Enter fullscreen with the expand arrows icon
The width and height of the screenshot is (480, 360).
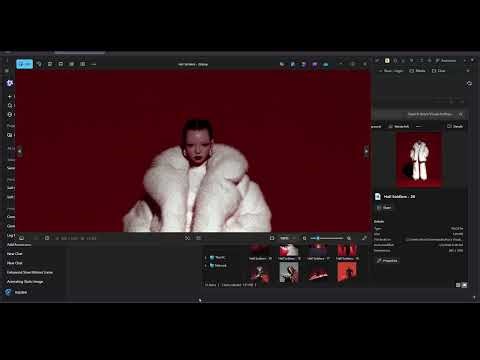pos(364,238)
